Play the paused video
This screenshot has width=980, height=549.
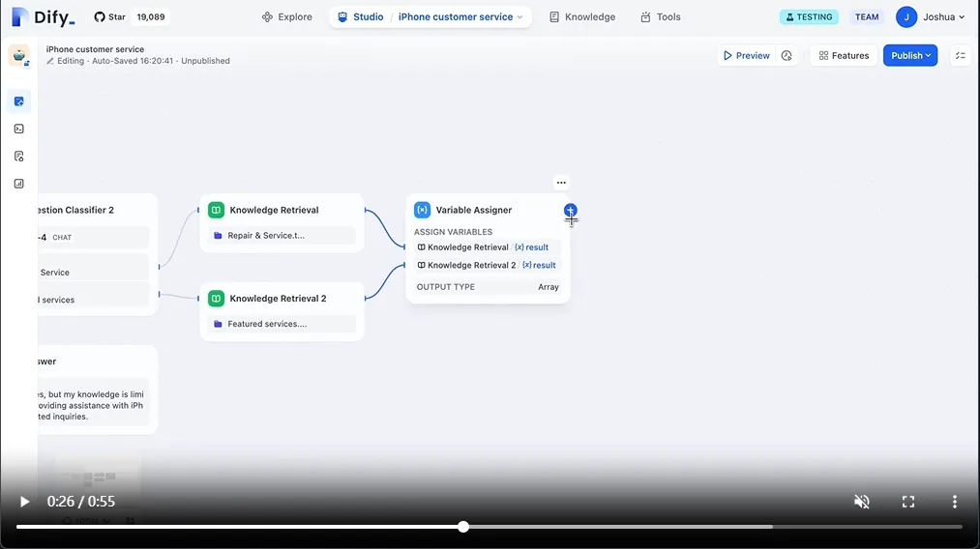tap(24, 502)
